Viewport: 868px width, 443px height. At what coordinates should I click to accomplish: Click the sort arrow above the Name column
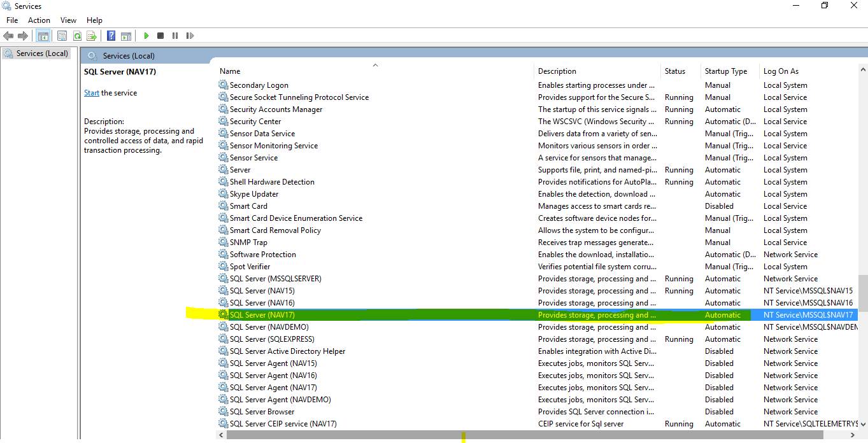tap(375, 65)
